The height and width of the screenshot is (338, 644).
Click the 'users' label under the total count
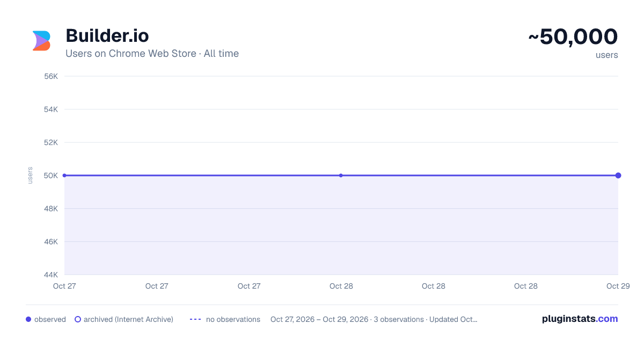(x=607, y=55)
